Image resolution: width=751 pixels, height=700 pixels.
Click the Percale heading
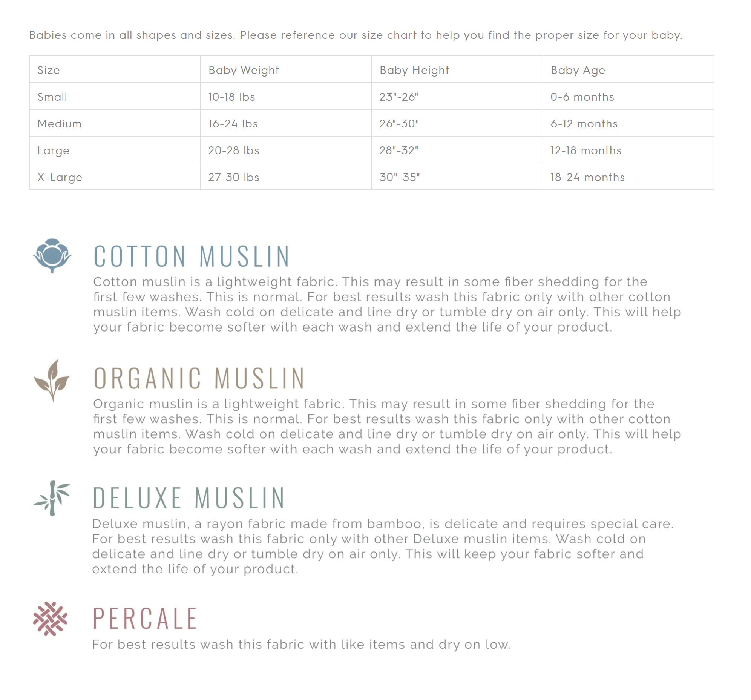[x=145, y=619]
